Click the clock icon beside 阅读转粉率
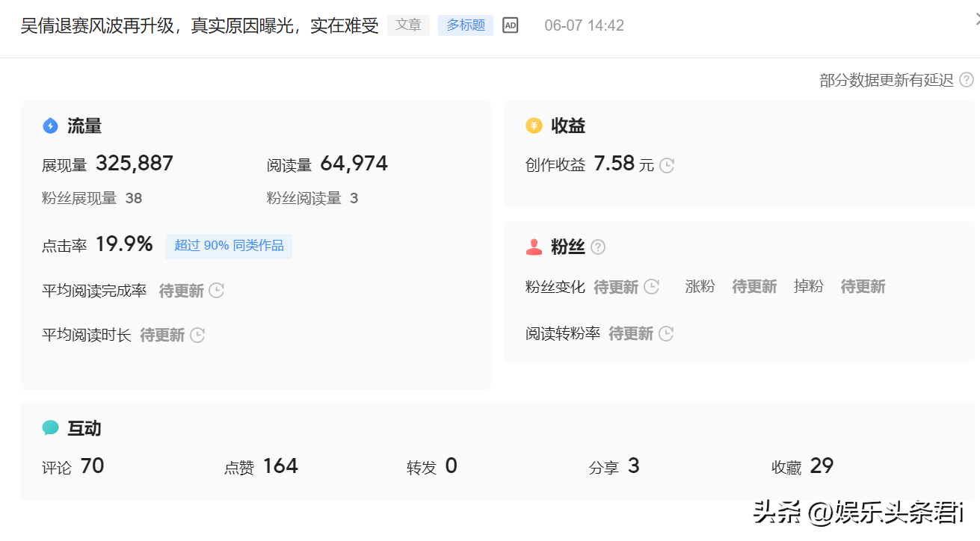The width and height of the screenshot is (980, 541). 666,333
